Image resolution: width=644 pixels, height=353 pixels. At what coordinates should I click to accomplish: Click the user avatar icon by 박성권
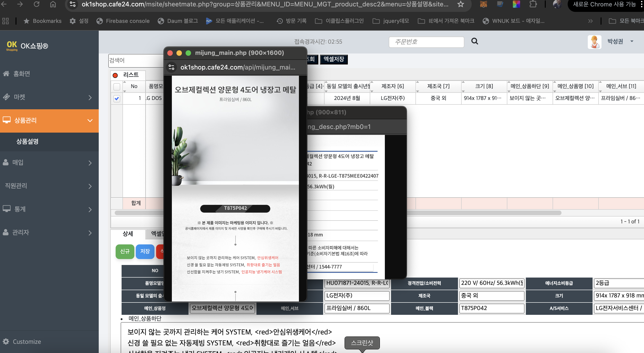[x=594, y=42]
